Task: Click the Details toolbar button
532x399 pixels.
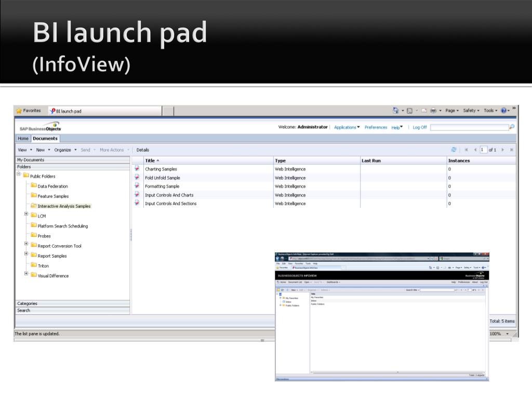Action: (143, 150)
